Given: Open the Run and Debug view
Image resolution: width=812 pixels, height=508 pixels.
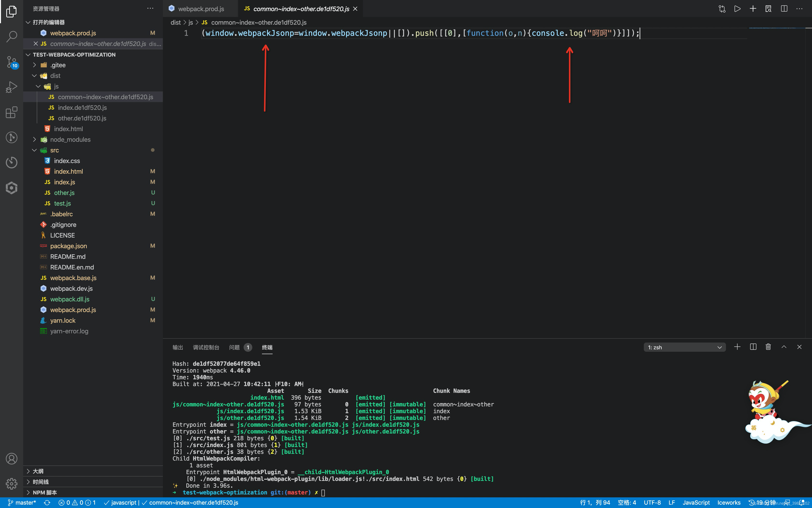Looking at the screenshot, I should (11, 87).
